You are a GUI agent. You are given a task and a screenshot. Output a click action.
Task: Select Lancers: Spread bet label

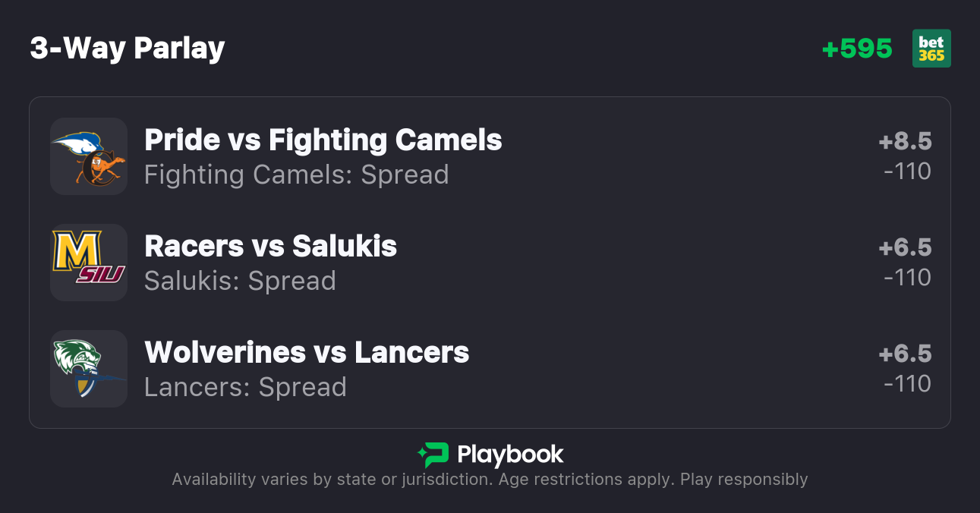[x=245, y=387]
